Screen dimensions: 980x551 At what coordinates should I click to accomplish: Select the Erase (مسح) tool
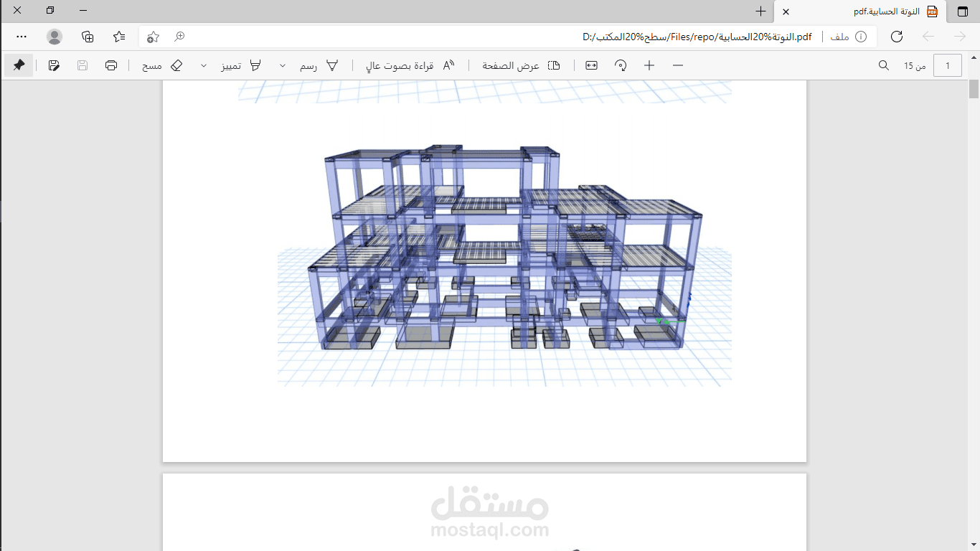pyautogui.click(x=162, y=65)
